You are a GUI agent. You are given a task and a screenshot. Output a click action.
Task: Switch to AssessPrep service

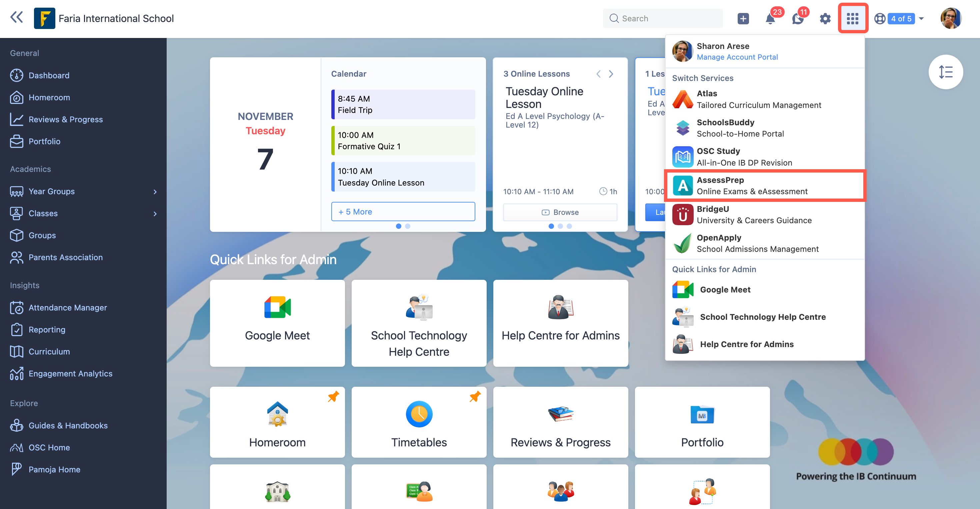765,186
